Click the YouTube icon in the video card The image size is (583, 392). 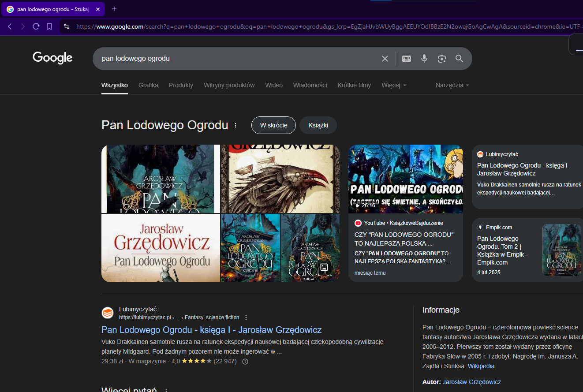click(x=358, y=223)
